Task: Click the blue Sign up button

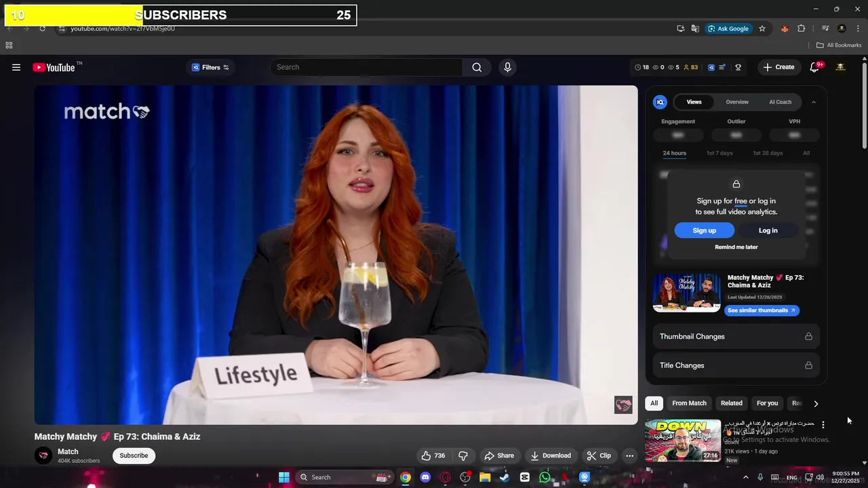Action: click(x=704, y=230)
